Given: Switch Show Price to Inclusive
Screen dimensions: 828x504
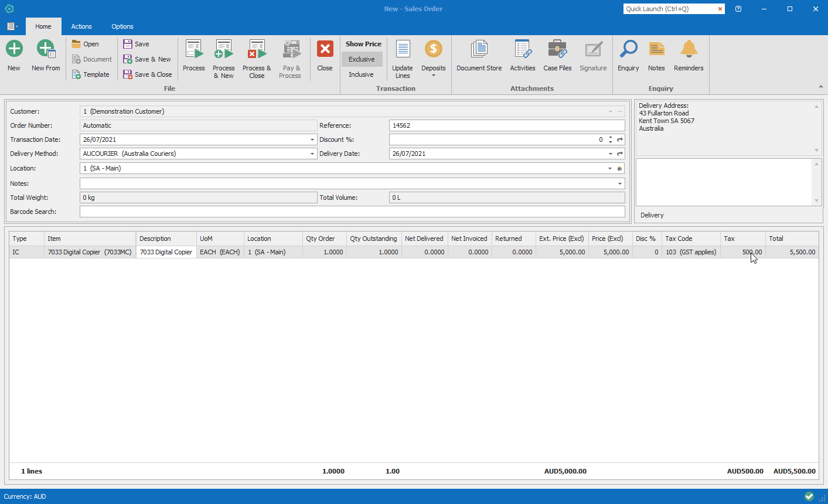Looking at the screenshot, I should click(x=361, y=74).
